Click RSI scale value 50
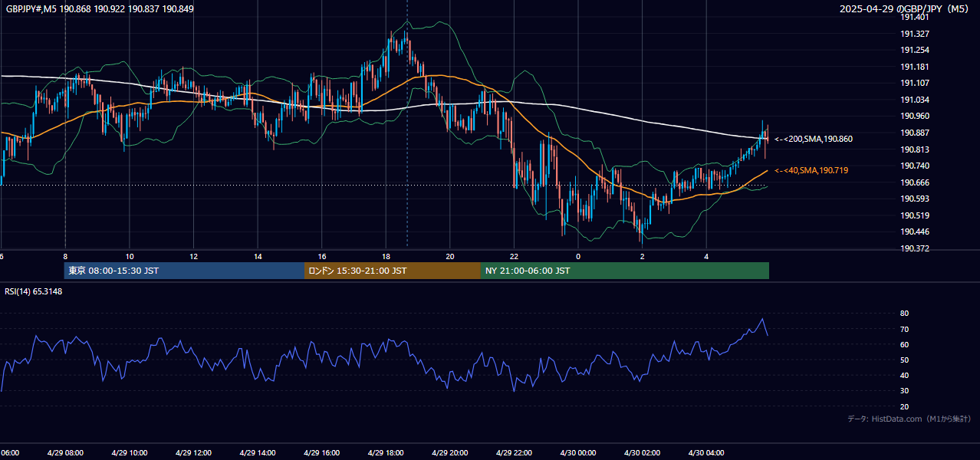This screenshot has height=460, width=980. 905,360
